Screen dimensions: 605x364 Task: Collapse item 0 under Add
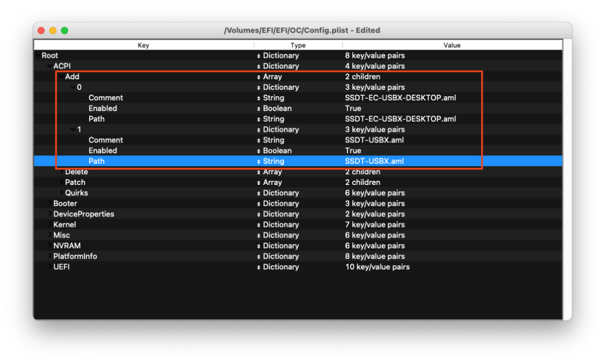pyautogui.click(x=73, y=87)
